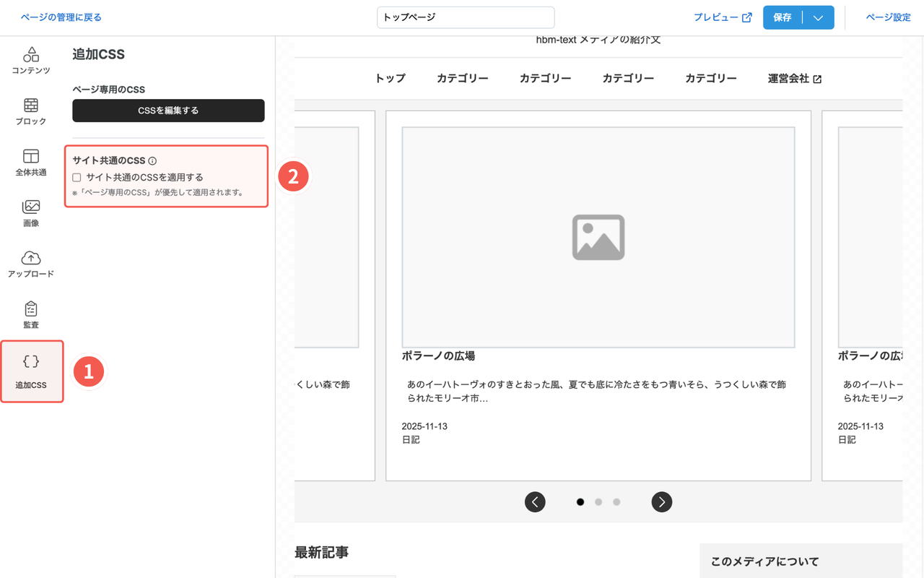Enable サイト共通のCSSを適用する checkbox

pyautogui.click(x=77, y=176)
